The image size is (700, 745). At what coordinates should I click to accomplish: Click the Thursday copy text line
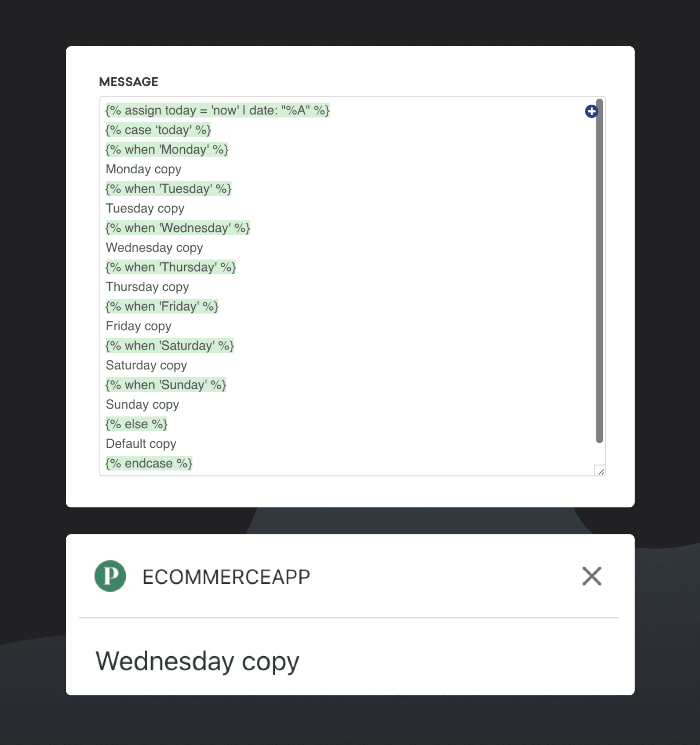tap(147, 287)
